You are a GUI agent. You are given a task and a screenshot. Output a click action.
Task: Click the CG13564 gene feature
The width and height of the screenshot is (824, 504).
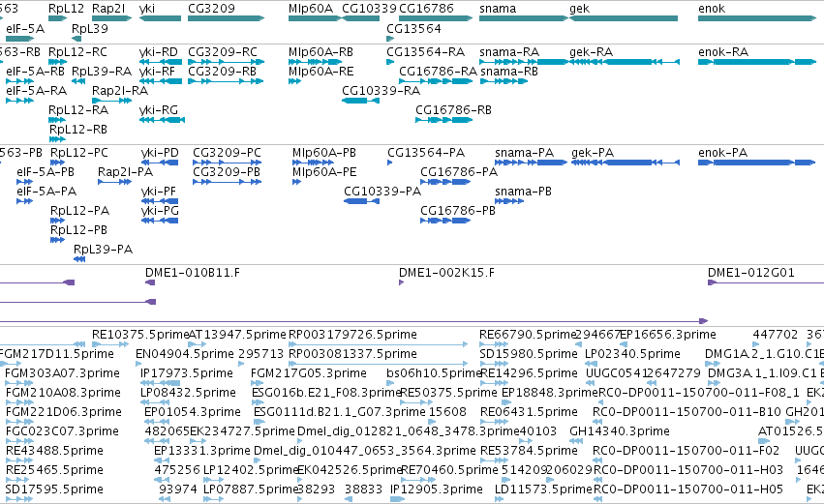pos(390,39)
